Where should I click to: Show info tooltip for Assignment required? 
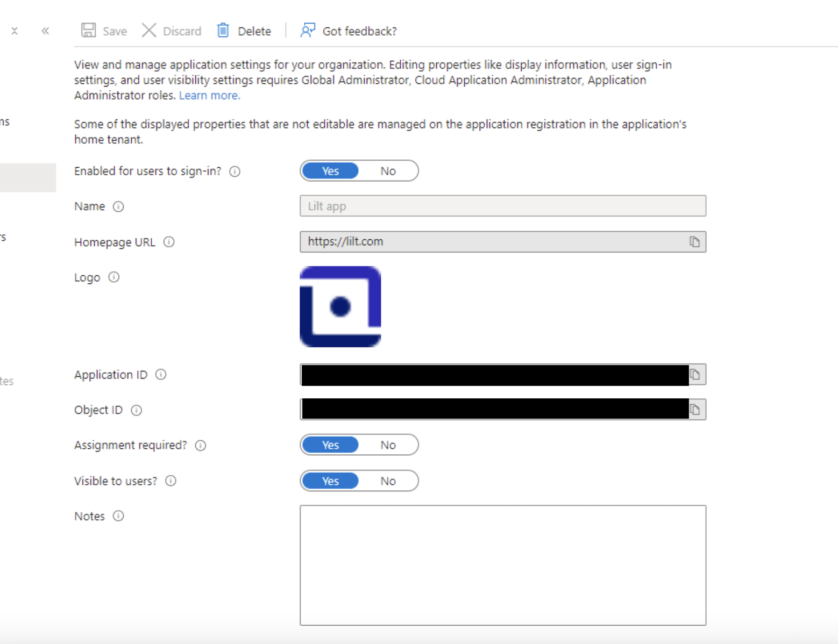(x=201, y=445)
